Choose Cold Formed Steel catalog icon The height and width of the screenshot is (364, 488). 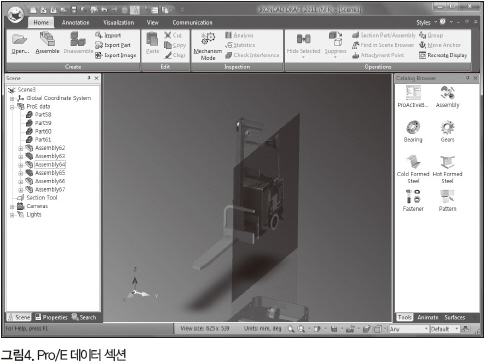pos(413,162)
